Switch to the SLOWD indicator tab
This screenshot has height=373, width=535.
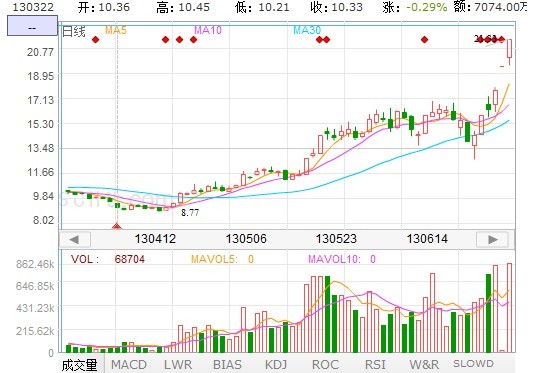click(473, 364)
